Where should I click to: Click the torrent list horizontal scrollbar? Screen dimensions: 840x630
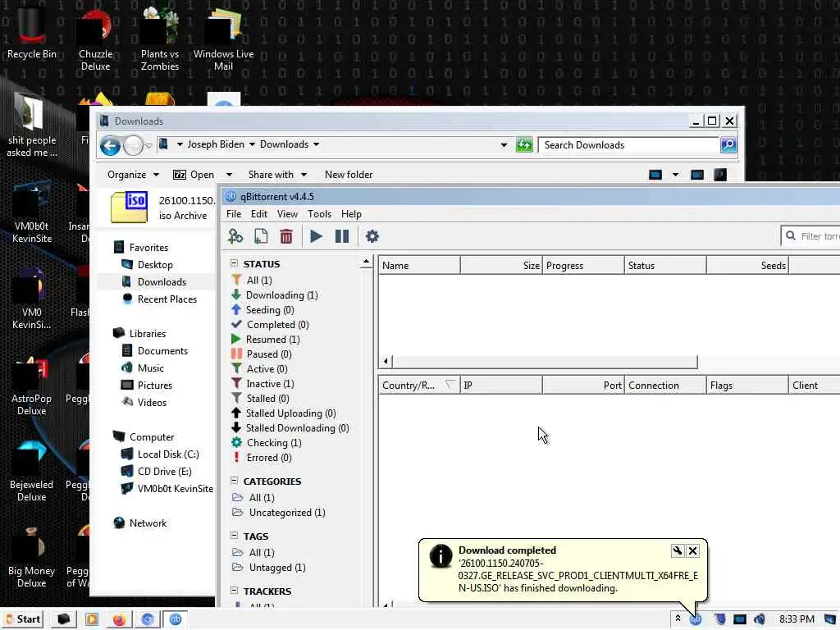(x=545, y=362)
